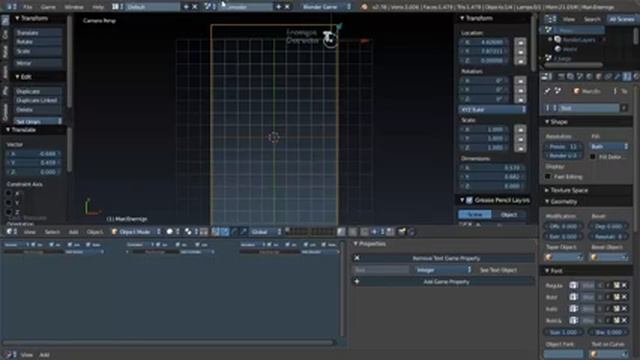Click the viewport shading sphere icon

tap(169, 232)
